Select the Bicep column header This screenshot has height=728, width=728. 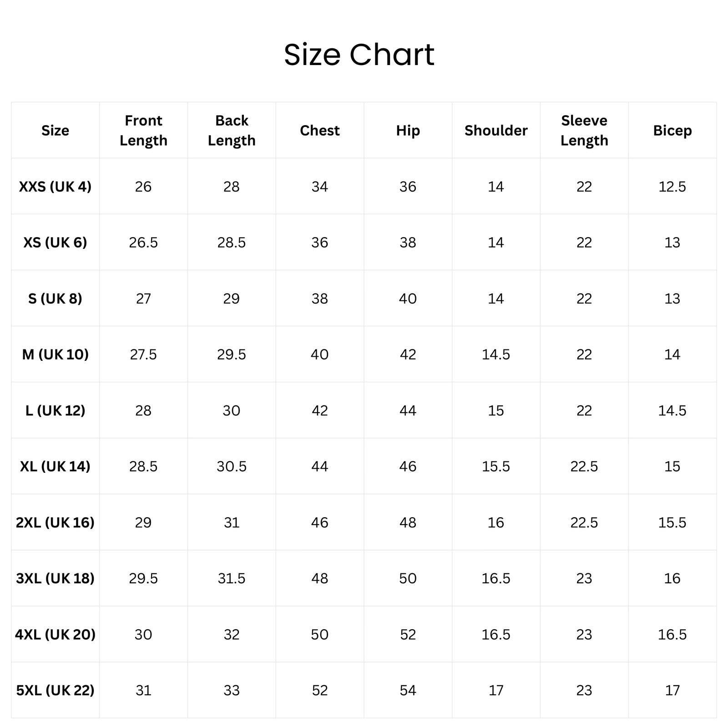coord(672,131)
